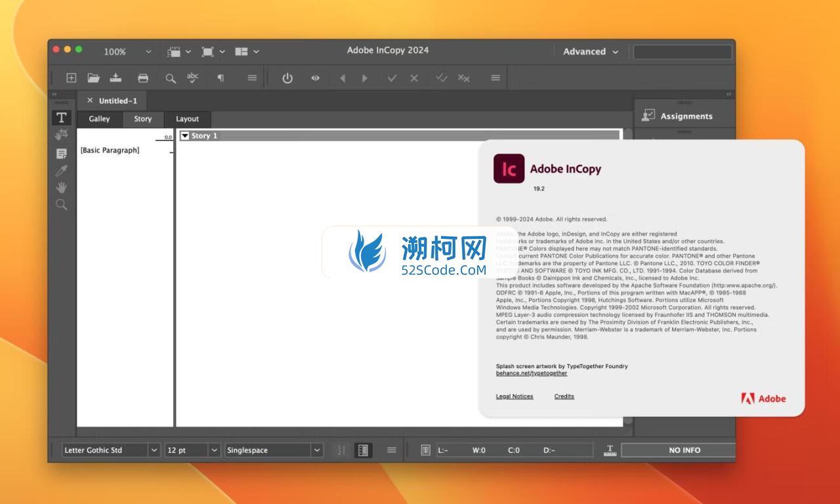The width and height of the screenshot is (840, 504).
Task: Open the behance.net/typetogether link
Action: [x=532, y=373]
